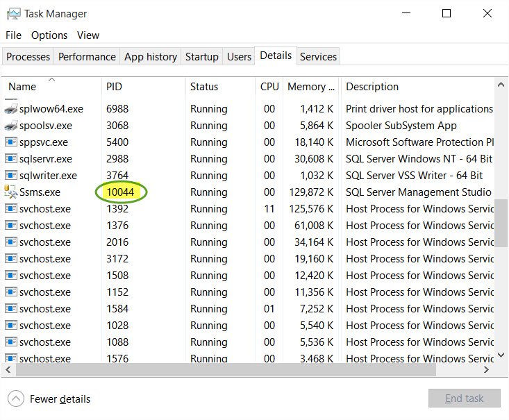Select the Details tab
Screen dimensions: 509x420
click(x=276, y=56)
